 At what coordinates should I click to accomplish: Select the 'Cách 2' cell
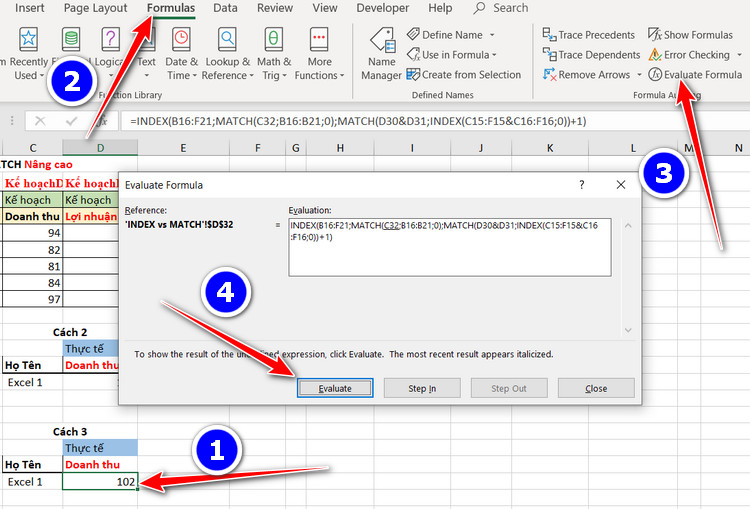click(70, 332)
